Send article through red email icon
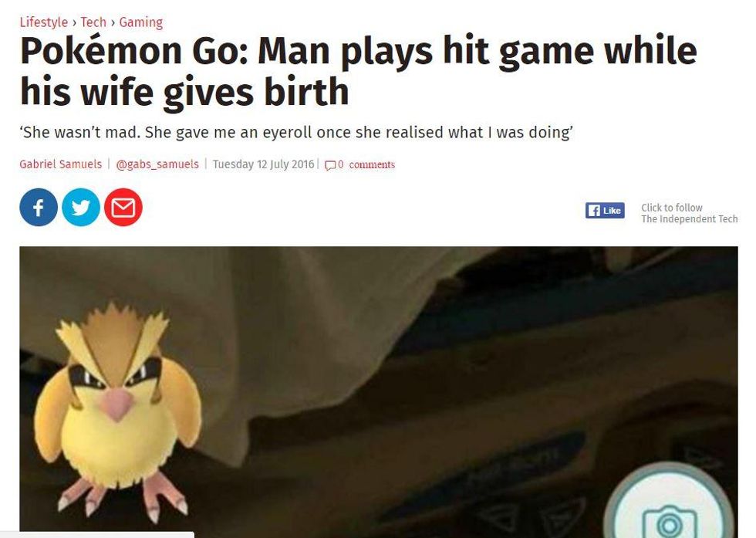 (x=123, y=208)
